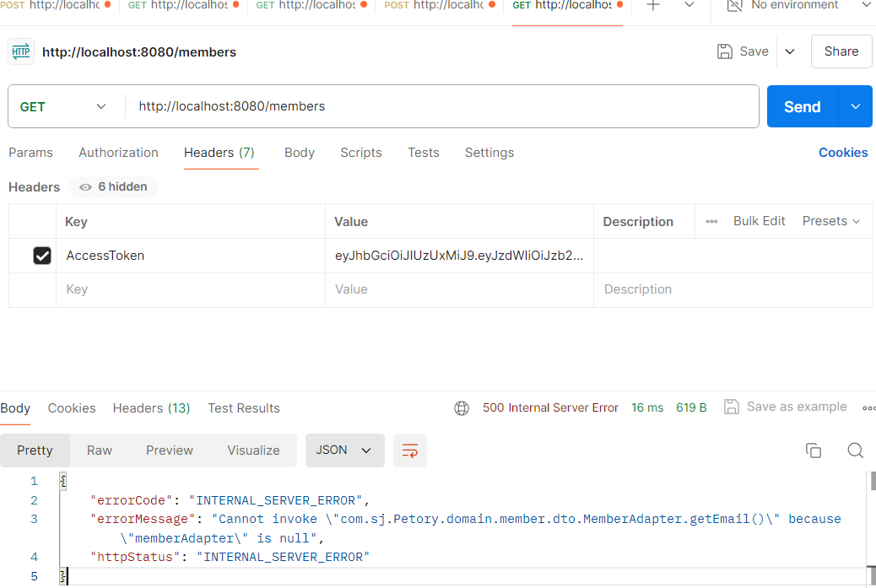This screenshot has width=876, height=588.
Task: Click the Share button
Action: (841, 51)
